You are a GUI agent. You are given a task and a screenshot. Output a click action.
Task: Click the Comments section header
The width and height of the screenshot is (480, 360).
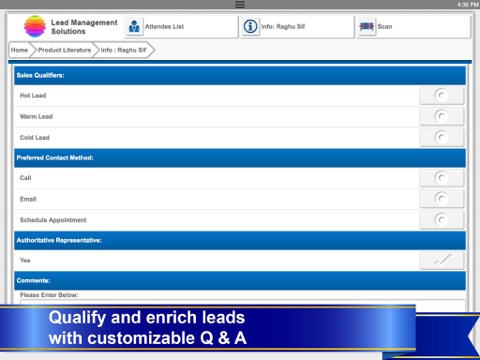tap(240, 281)
